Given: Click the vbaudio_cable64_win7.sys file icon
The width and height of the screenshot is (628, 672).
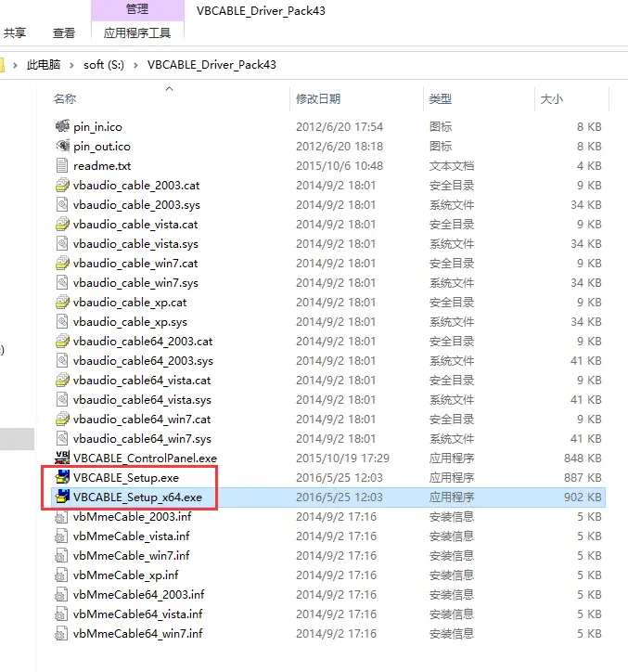Looking at the screenshot, I should 62,438.
